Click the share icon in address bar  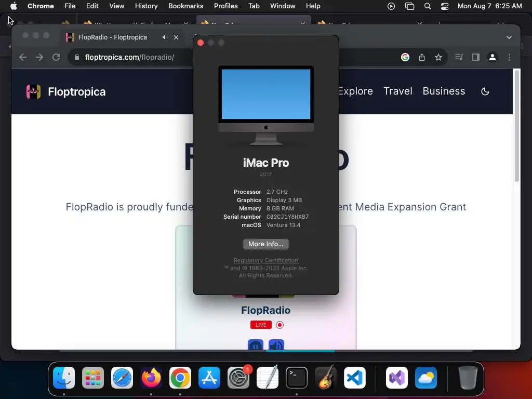[x=422, y=57]
